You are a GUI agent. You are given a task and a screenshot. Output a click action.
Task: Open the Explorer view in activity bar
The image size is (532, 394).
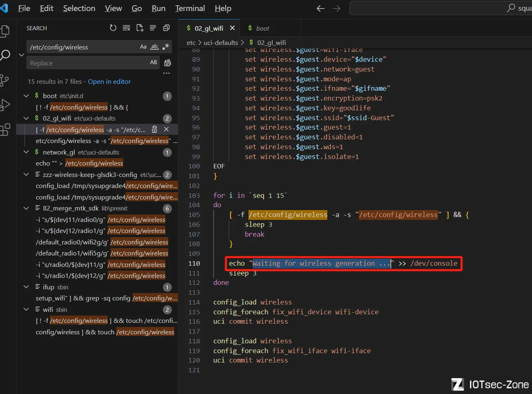[5, 31]
